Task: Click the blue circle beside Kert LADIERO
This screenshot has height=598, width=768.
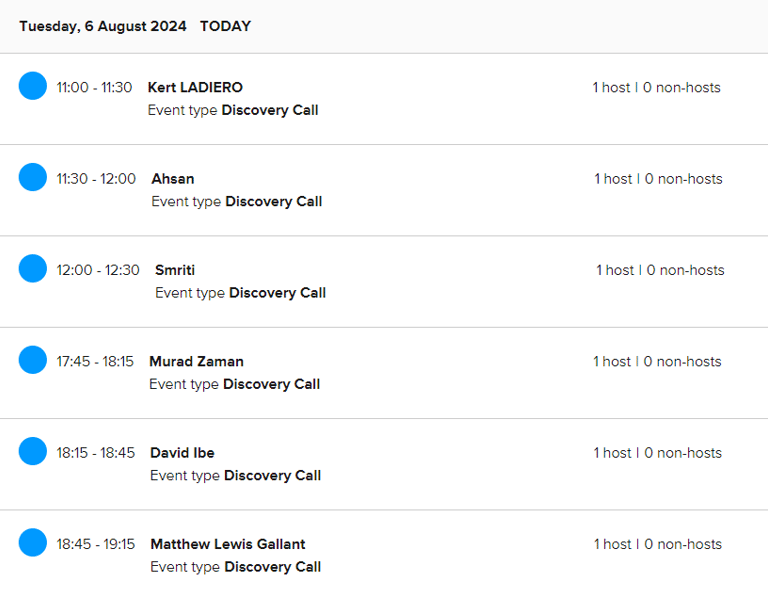Action: 33,86
